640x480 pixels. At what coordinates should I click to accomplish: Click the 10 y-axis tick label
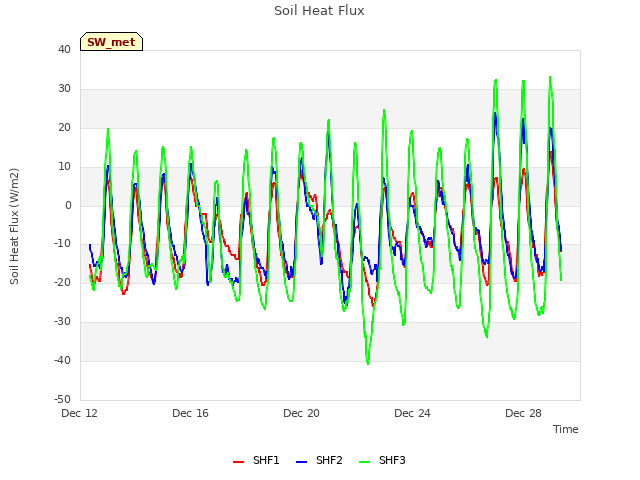[64, 167]
